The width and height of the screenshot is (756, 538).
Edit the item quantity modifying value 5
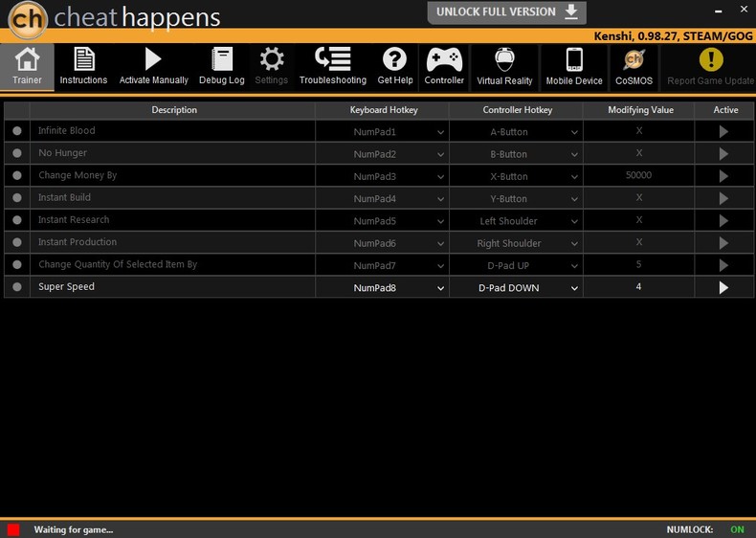(638, 264)
